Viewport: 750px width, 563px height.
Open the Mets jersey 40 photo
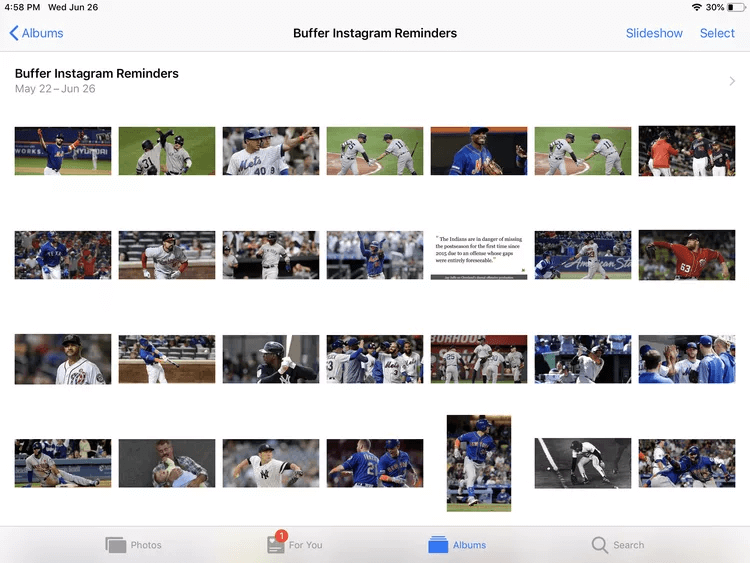click(271, 151)
